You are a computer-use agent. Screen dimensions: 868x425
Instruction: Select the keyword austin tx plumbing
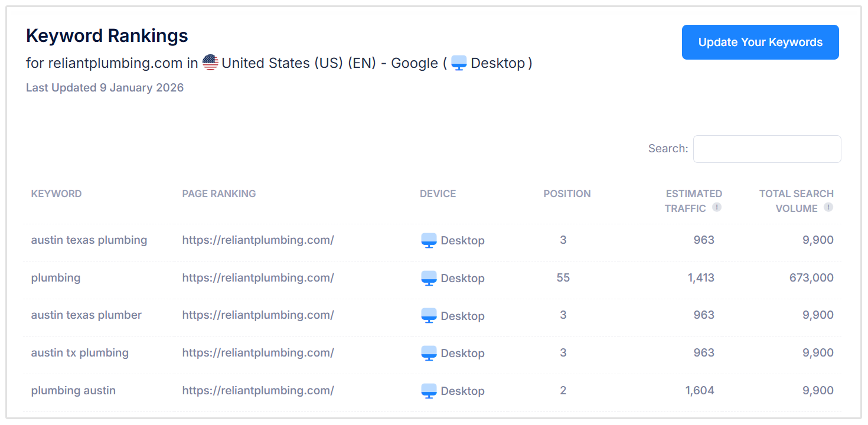pos(80,353)
